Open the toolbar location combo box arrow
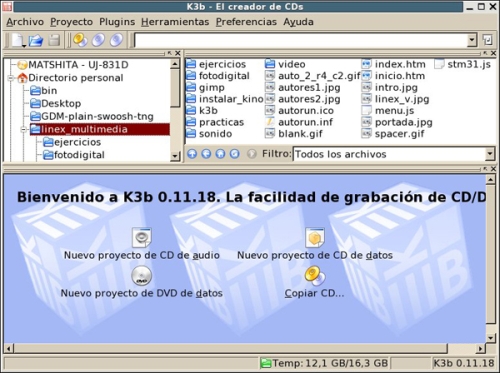The height and width of the screenshot is (373, 500). click(x=472, y=40)
